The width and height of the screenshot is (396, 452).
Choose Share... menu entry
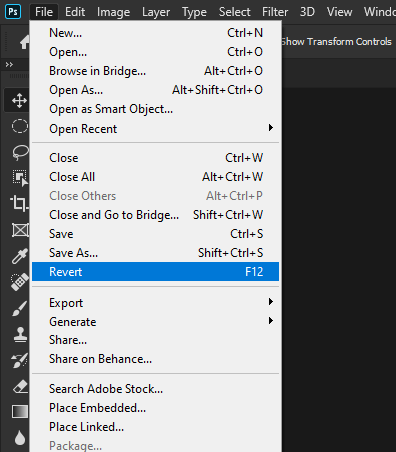click(155, 340)
